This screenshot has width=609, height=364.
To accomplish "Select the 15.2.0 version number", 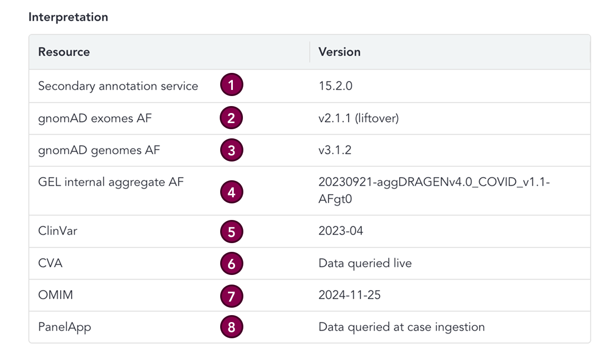I will [x=335, y=86].
